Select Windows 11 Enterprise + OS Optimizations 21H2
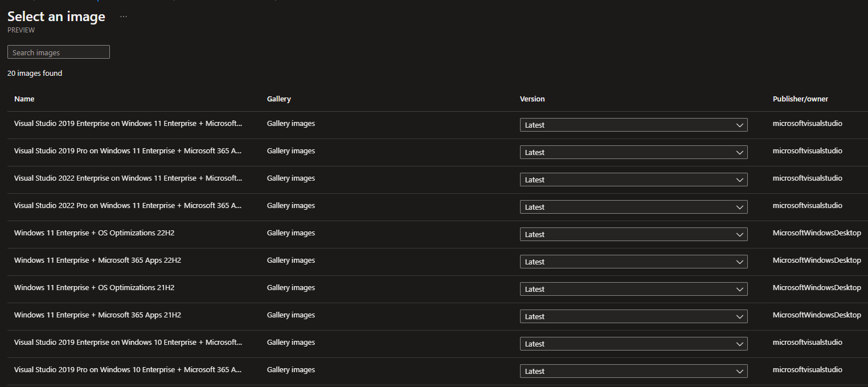 [94, 287]
